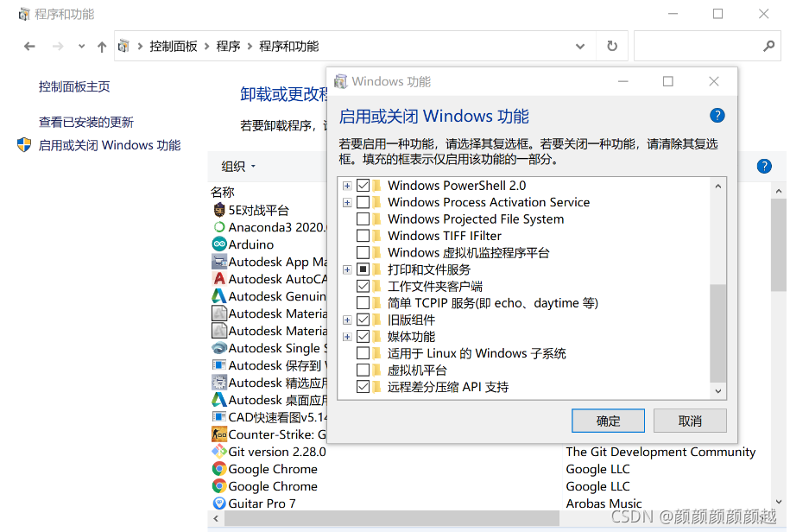This screenshot has width=790, height=532.
Task: Go back with the left arrow button
Action: tap(29, 47)
